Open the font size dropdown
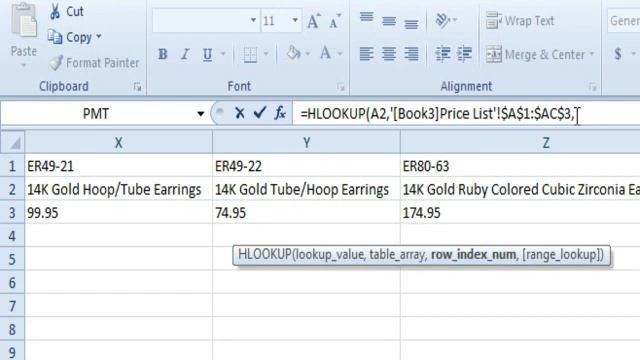Screen dimensions: 640x360 295,20
